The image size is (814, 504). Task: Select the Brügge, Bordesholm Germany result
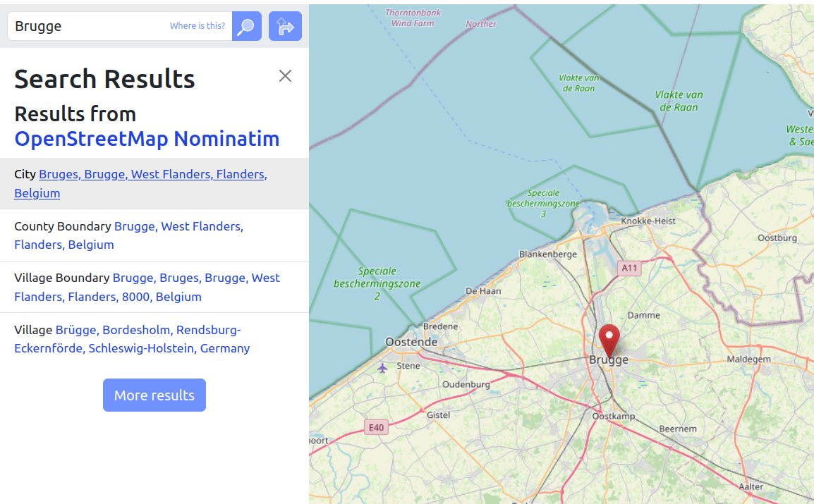point(148,330)
